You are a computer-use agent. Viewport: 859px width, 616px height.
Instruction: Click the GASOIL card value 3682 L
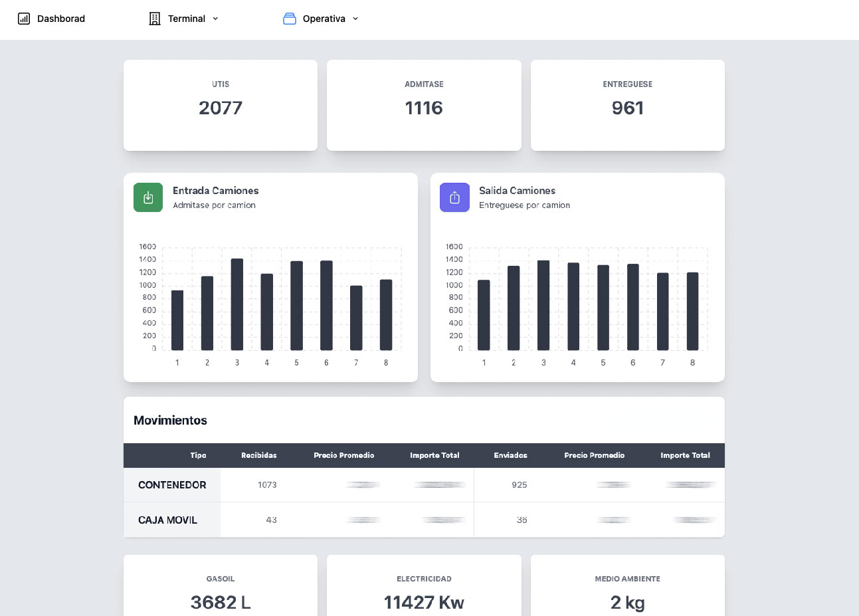(221, 602)
